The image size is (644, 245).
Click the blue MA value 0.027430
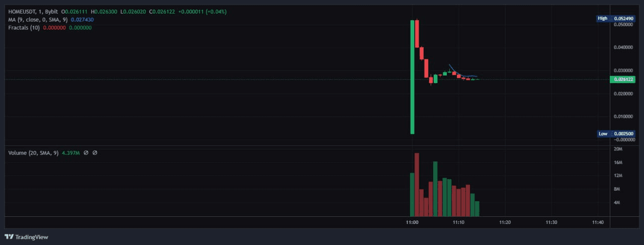tap(82, 19)
